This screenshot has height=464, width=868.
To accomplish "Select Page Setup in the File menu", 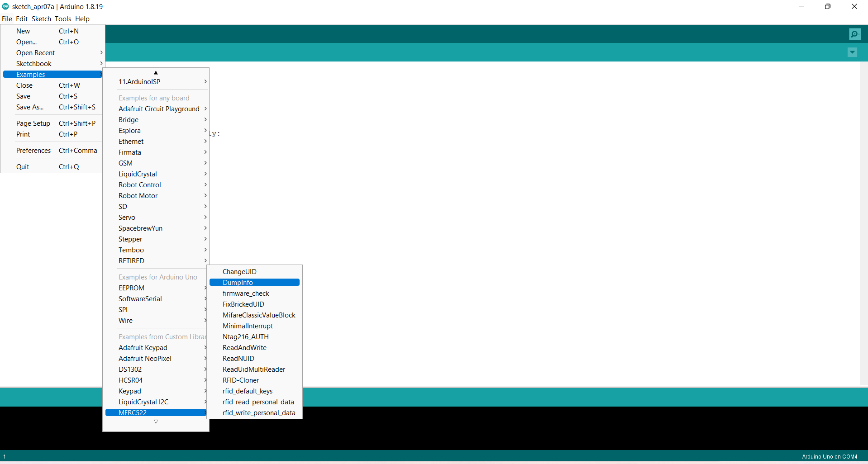I will click(x=33, y=123).
